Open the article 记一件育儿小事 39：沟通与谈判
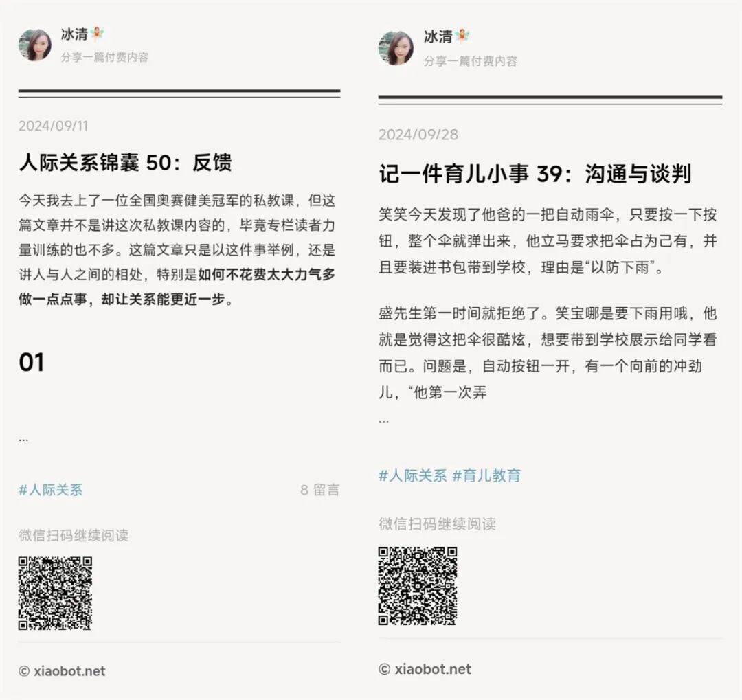Viewport: 742px width, 700px height. click(535, 174)
